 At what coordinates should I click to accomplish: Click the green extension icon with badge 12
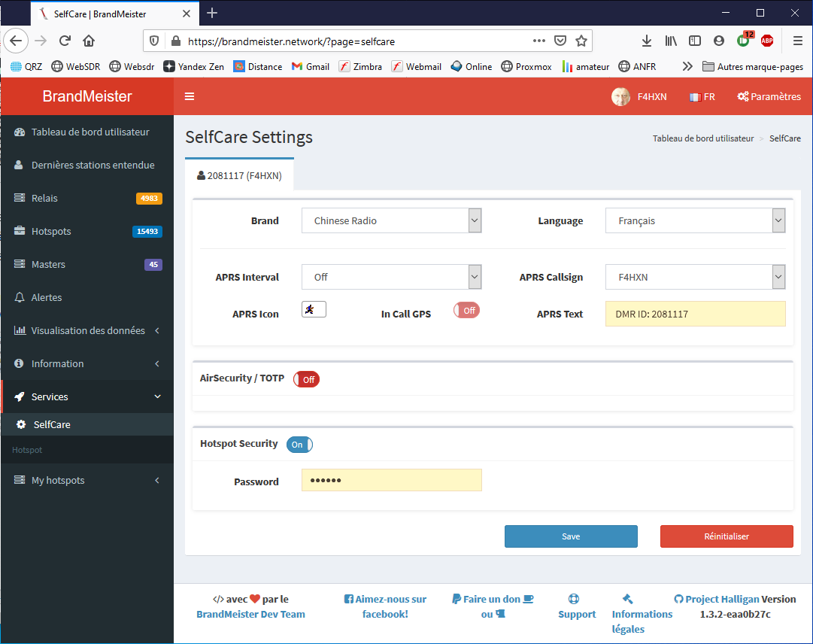744,40
